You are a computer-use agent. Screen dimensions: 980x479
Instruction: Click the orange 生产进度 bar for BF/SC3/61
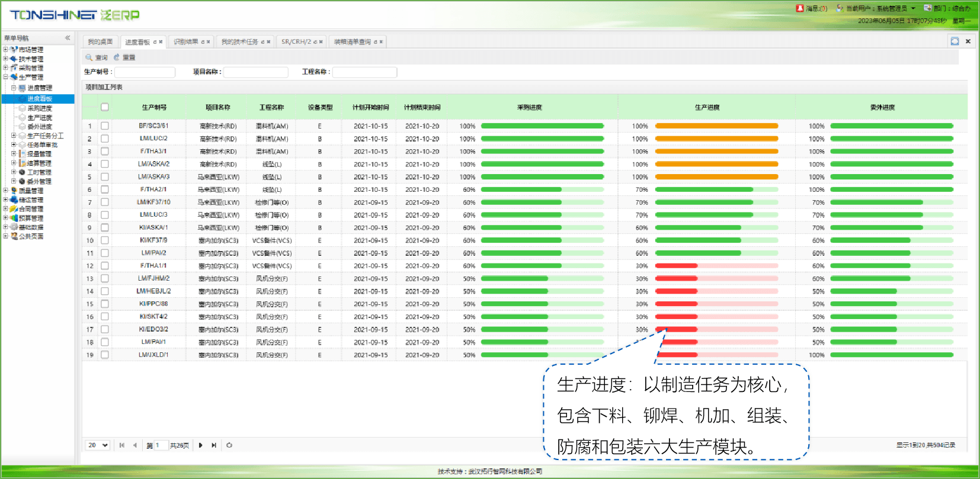[x=716, y=126]
